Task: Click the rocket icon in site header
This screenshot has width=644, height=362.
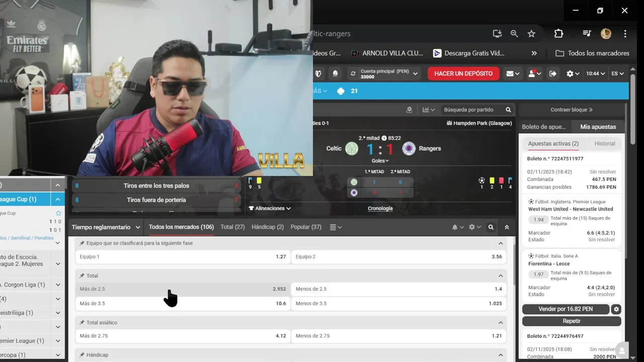Action: (x=335, y=73)
